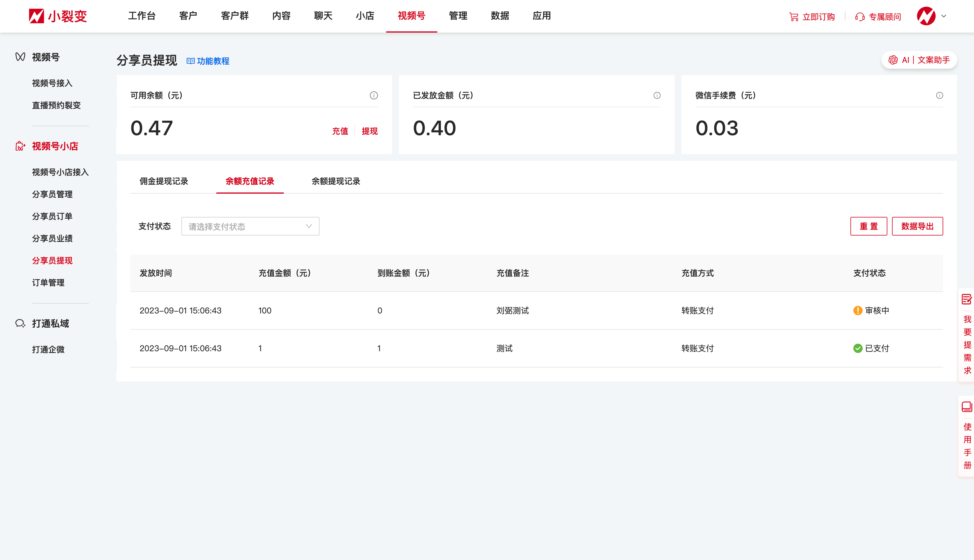Click the 提现 link in balance card

tap(370, 131)
